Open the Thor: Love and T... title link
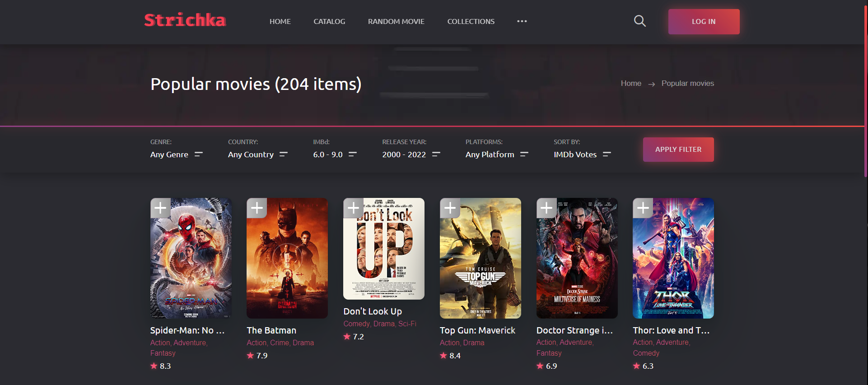The height and width of the screenshot is (385, 868). click(x=671, y=330)
